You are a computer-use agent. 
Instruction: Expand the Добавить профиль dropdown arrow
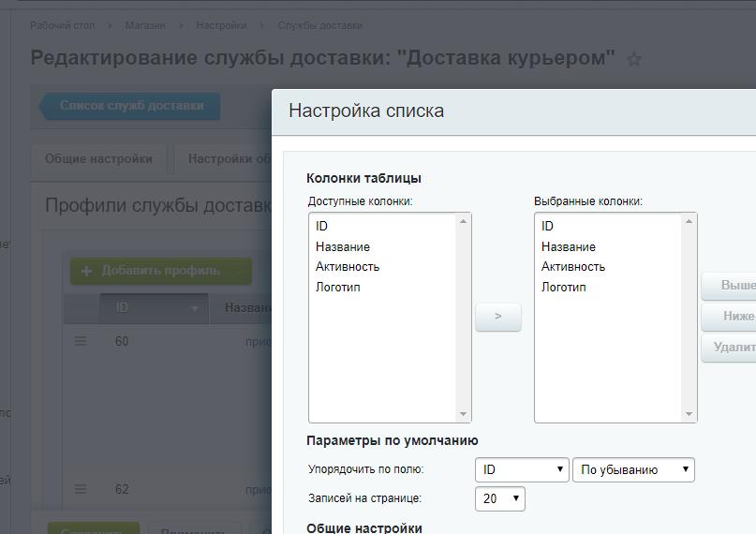pos(237,271)
